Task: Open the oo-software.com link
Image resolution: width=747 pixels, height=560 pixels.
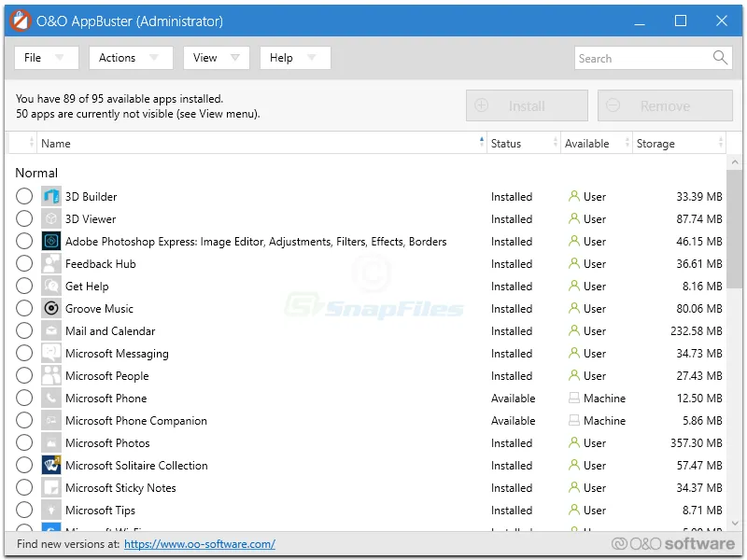Action: [x=199, y=544]
